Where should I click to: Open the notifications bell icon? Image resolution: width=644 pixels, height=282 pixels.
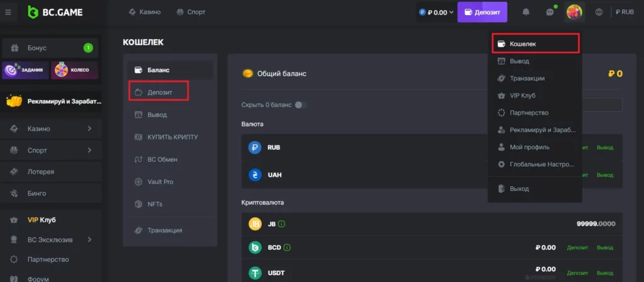526,13
